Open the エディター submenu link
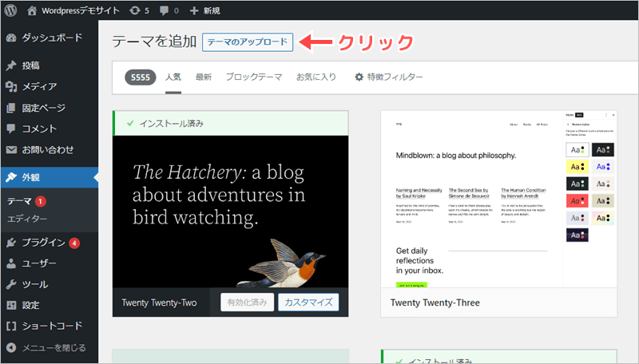The width and height of the screenshot is (639, 364). (x=27, y=219)
